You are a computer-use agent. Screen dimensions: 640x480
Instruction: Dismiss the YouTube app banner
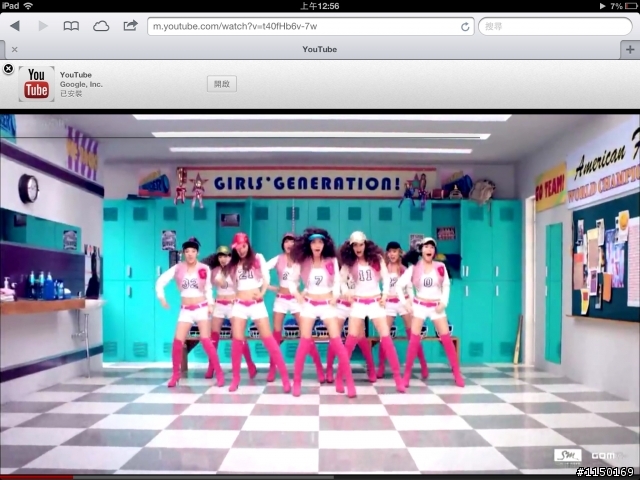(8, 69)
